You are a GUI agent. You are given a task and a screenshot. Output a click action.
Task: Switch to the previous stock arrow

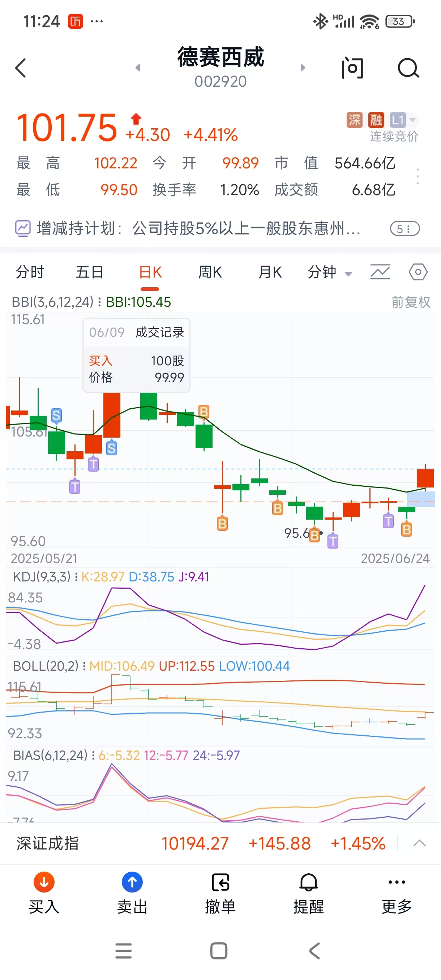click(138, 68)
